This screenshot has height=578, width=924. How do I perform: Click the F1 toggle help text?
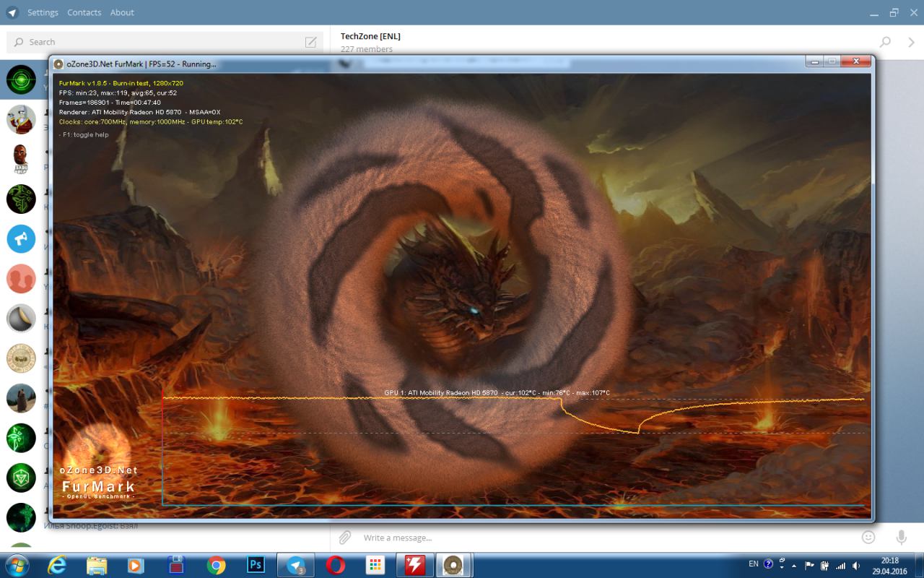pos(84,134)
